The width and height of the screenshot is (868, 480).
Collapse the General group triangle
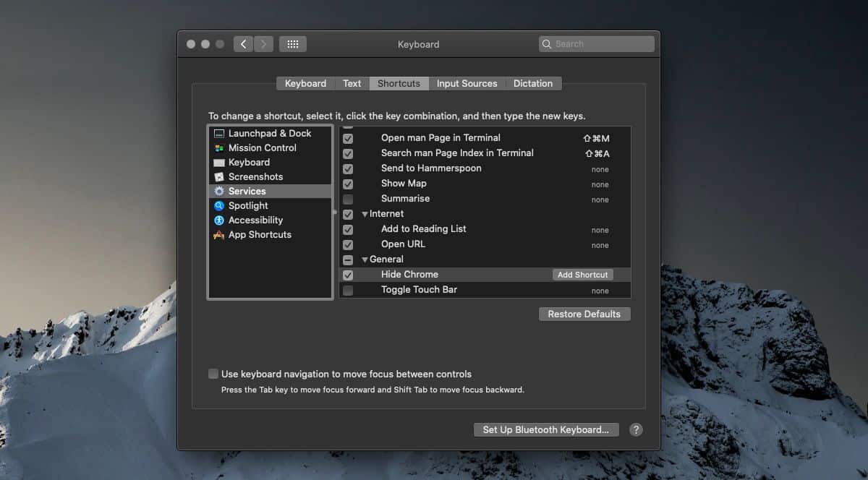click(365, 260)
